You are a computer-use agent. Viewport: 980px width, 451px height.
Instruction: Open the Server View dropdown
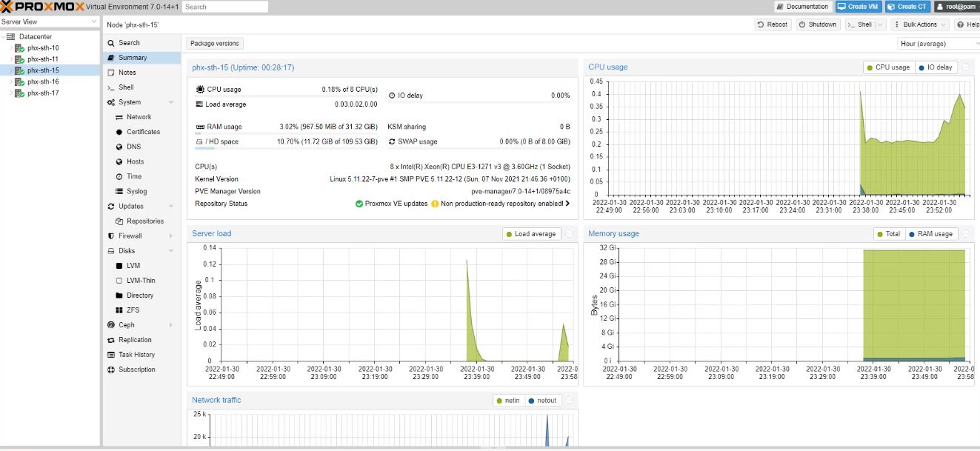click(50, 22)
